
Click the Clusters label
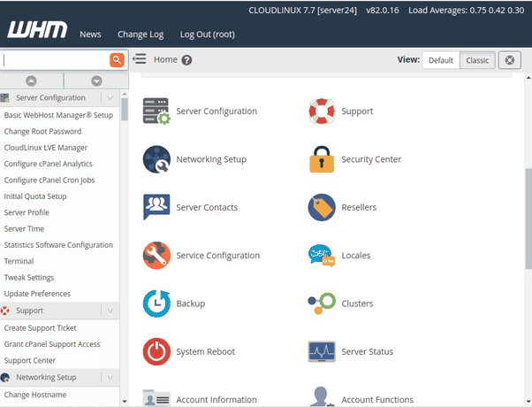tap(357, 303)
